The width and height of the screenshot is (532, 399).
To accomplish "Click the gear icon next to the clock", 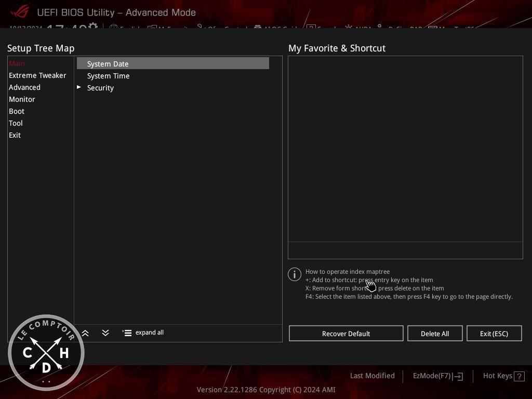I will (x=93, y=26).
